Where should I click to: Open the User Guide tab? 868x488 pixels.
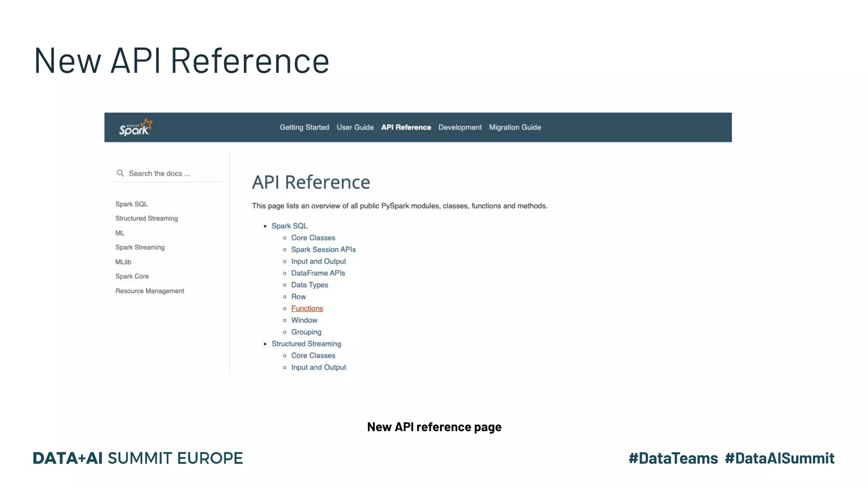[x=355, y=127]
